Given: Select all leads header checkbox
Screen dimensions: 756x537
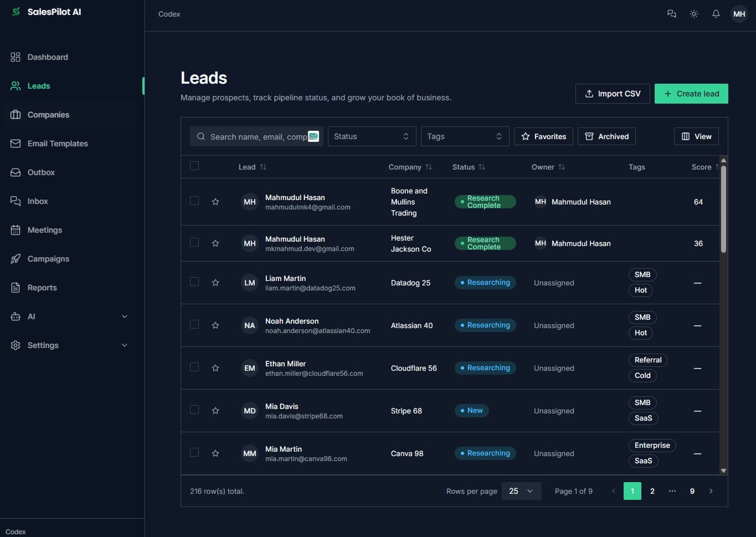Looking at the screenshot, I should (x=194, y=166).
